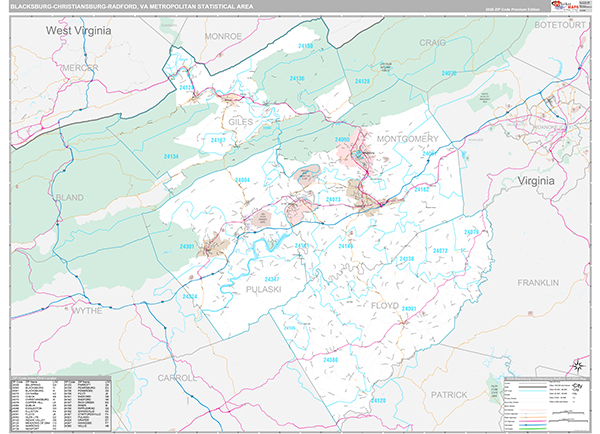Click the CRAIG county label
The width and height of the screenshot is (600, 434).
pos(432,43)
